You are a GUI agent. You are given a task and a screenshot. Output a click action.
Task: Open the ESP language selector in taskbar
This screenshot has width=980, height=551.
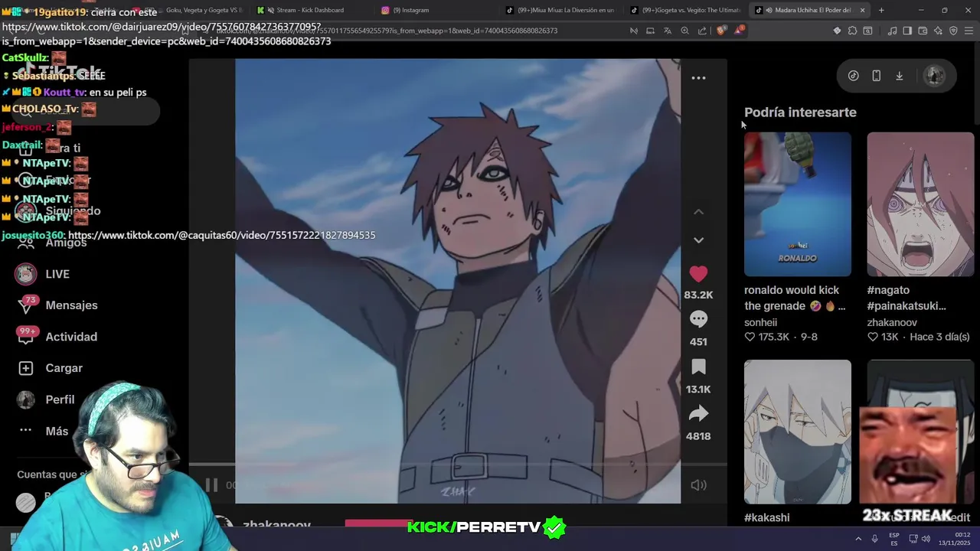(x=894, y=539)
